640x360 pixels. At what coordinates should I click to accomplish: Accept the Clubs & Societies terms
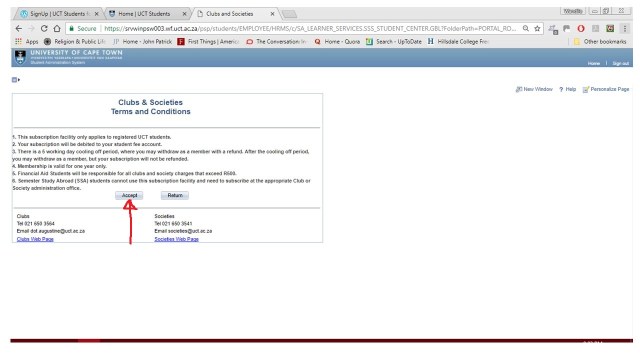(129, 196)
